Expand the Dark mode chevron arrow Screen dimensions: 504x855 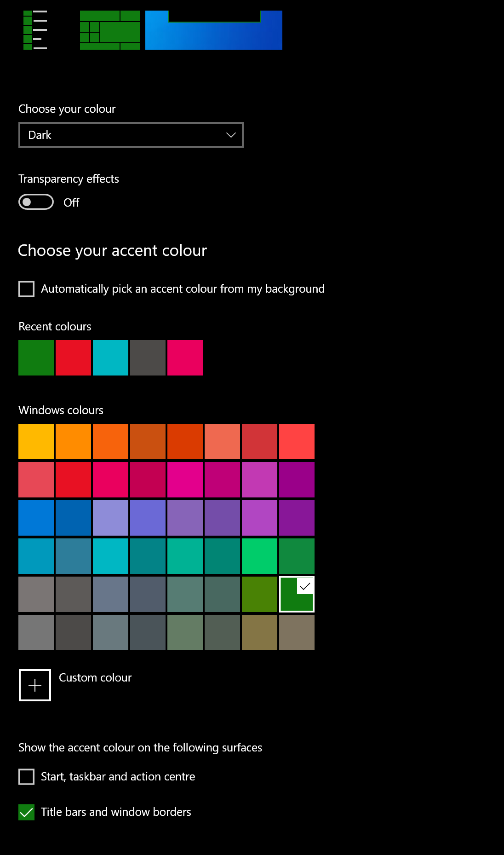tap(231, 135)
